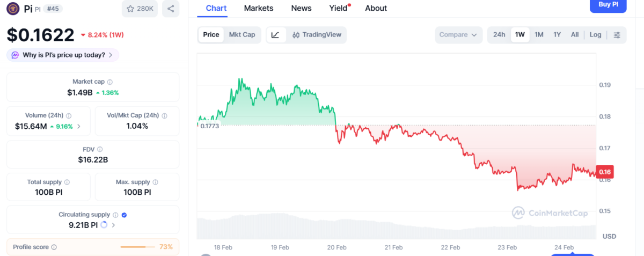This screenshot has height=256, width=644.
Task: Click the Profile score progress bar
Action: coord(136,247)
